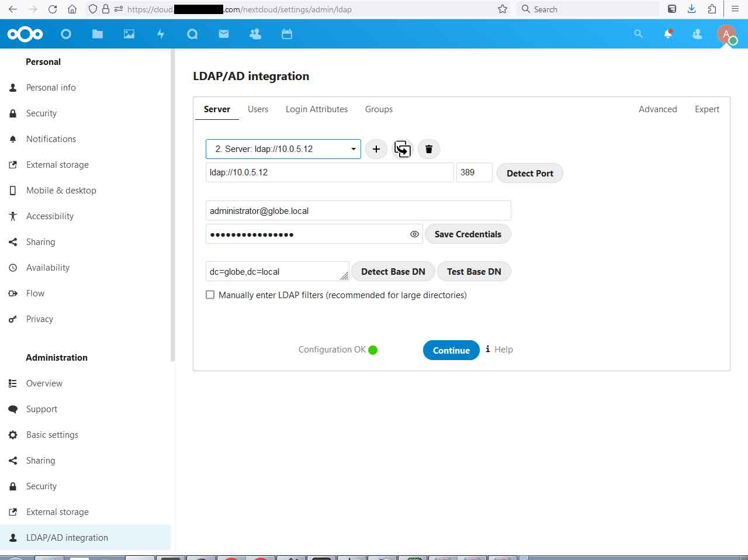Open the Photos app icon
Image resolution: width=748 pixels, height=560 pixels.
129,34
